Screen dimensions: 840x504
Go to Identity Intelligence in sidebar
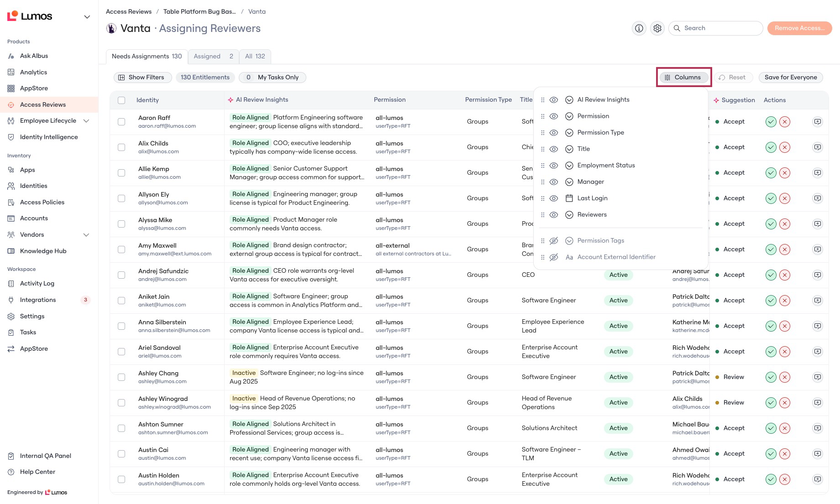coord(49,137)
